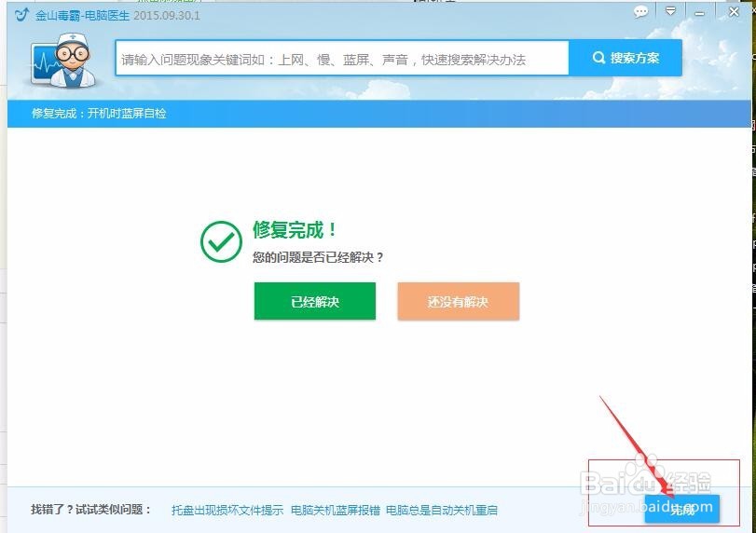756x533 pixels.
Task: Click the 金山毒霸-电脑医生 title text
Action: point(82,16)
